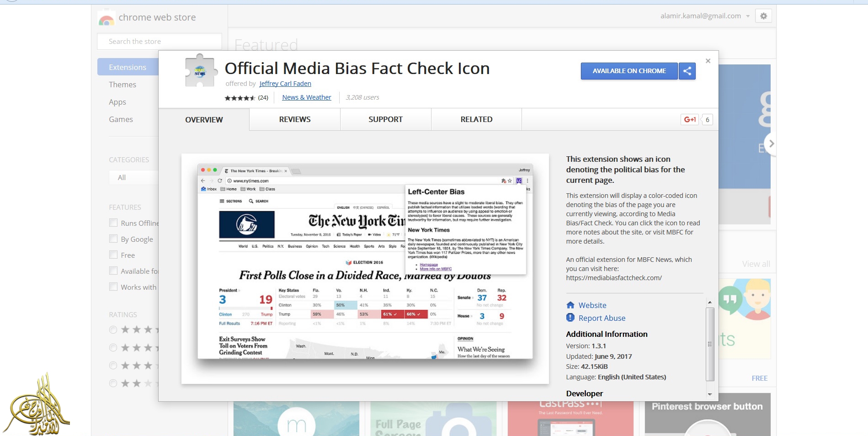This screenshot has width=868, height=436.
Task: Click the Search the store field
Action: tap(160, 42)
